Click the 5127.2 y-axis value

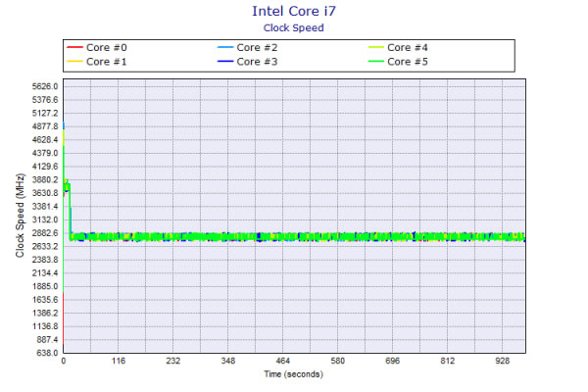click(45, 114)
